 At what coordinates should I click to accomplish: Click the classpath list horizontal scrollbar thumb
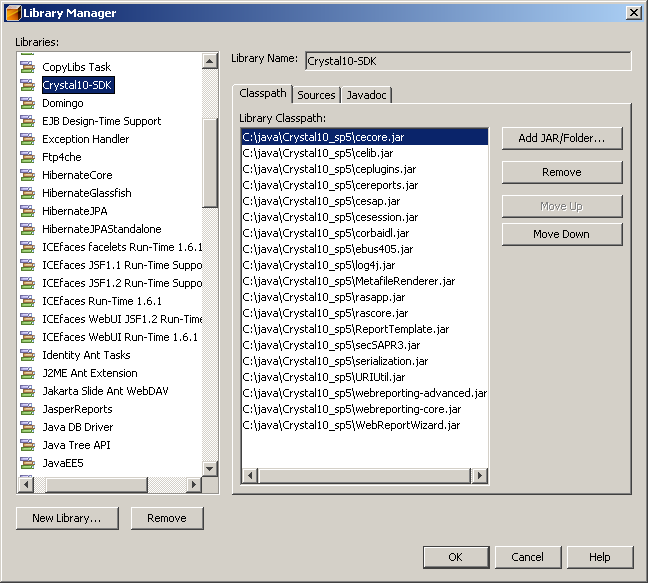coord(364,476)
